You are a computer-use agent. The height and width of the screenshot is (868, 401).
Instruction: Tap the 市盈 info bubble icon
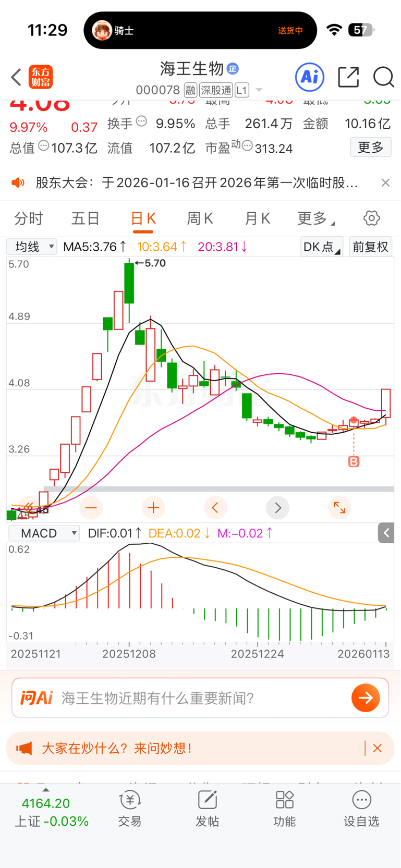click(x=248, y=145)
